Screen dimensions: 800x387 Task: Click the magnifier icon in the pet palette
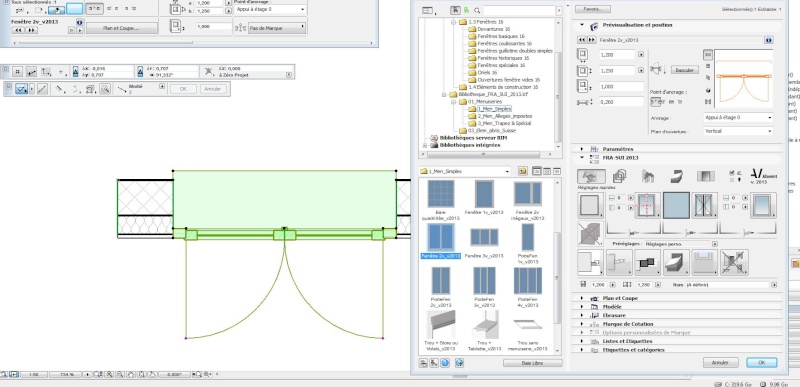point(105,89)
